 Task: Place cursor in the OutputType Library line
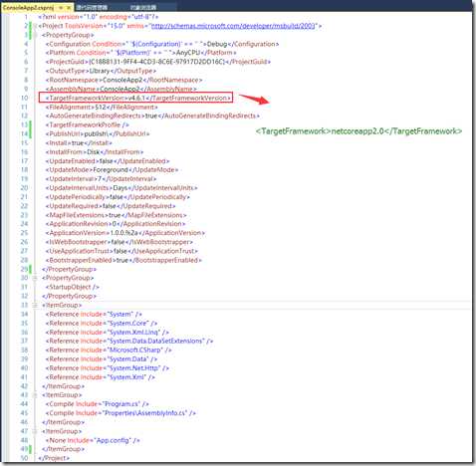101,71
